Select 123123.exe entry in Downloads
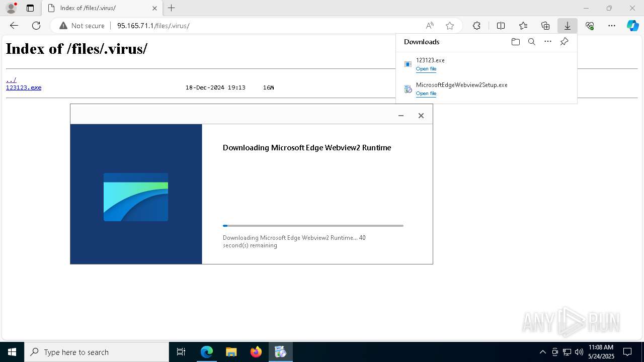Screen dimensions: 644x362 click(486, 64)
